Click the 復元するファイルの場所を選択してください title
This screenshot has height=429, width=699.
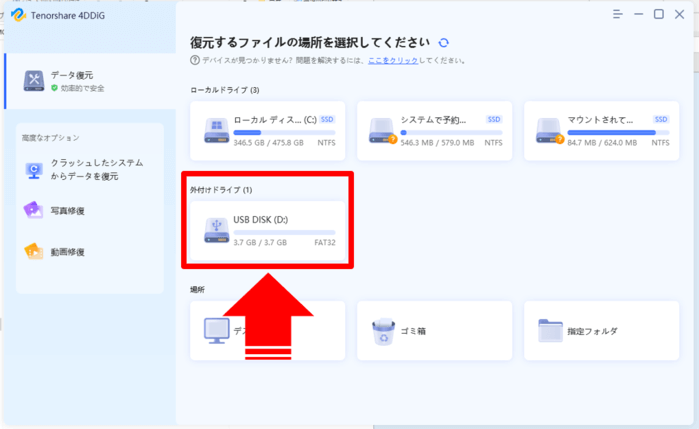click(x=310, y=43)
